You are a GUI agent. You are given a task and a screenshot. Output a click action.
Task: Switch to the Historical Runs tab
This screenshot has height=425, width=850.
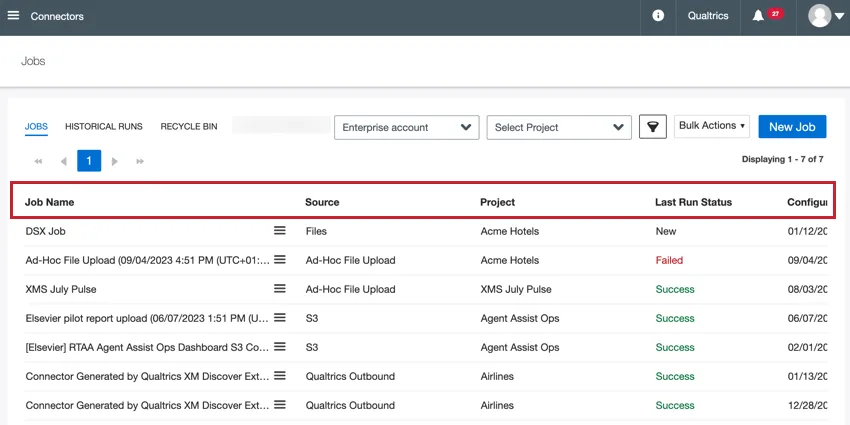104,127
